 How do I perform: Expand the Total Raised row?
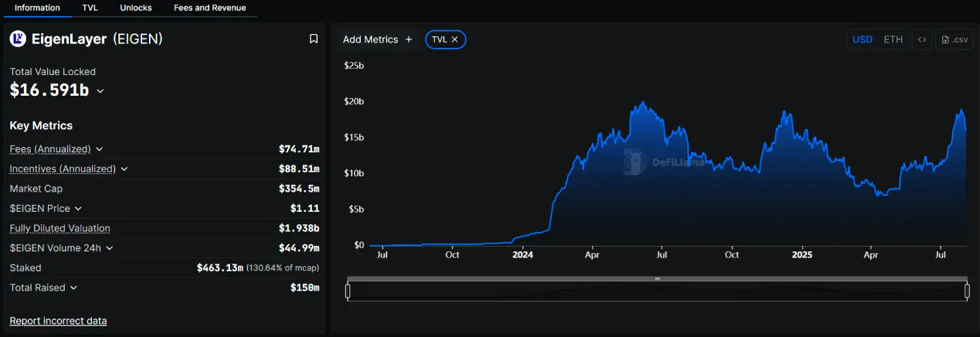[73, 288]
